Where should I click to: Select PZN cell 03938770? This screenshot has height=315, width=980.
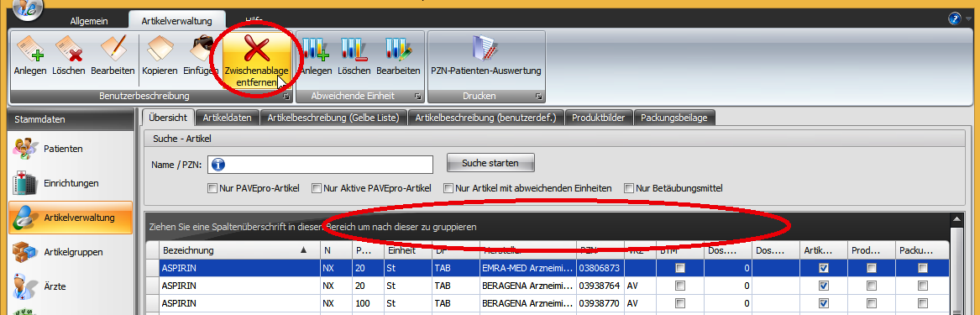pyautogui.click(x=600, y=303)
